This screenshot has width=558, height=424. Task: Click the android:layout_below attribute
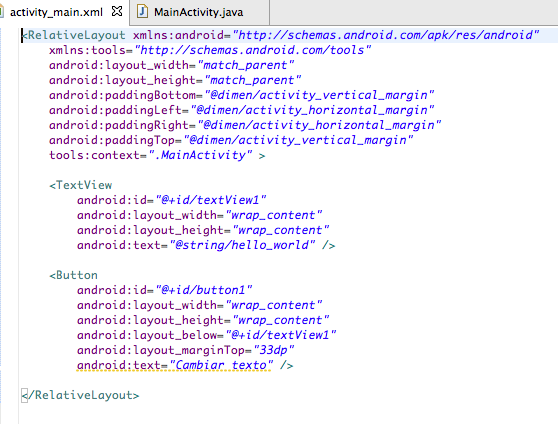point(147,335)
